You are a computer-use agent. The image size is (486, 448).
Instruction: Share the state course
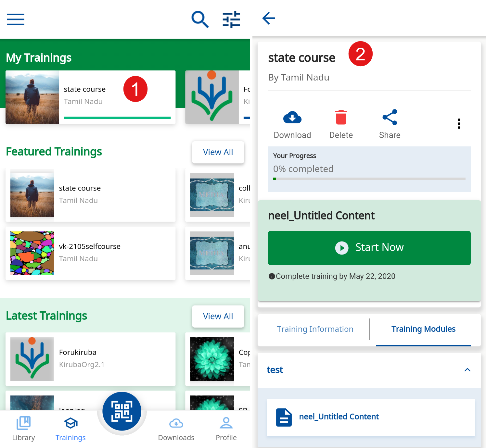390,124
